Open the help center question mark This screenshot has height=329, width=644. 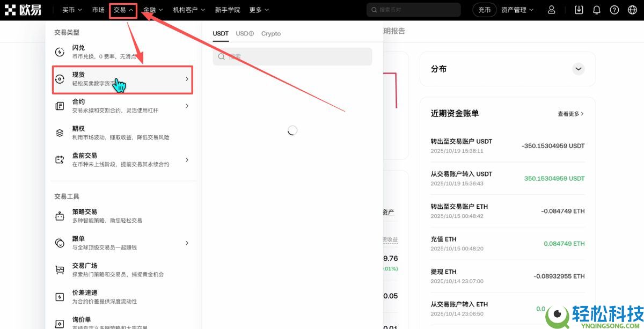coord(615,9)
